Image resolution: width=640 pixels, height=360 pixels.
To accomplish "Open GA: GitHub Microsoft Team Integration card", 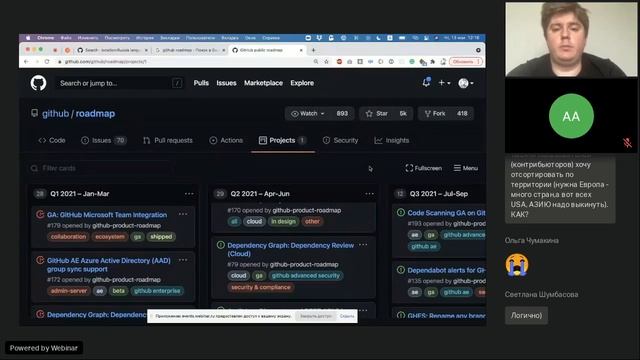I will point(107,215).
